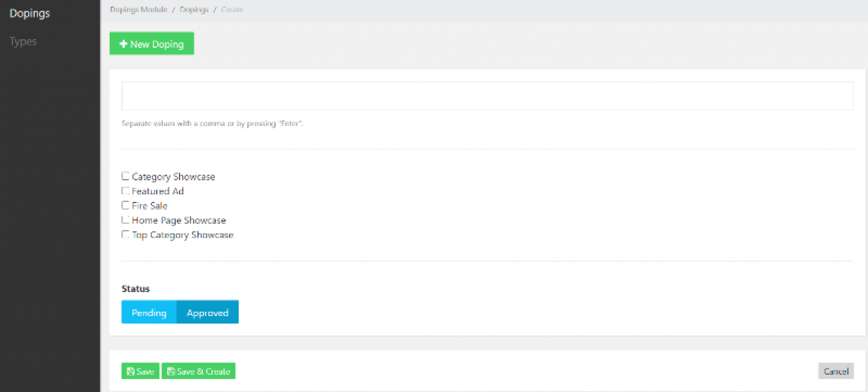Screen dimensions: 868x392
Task: Tick the Featured Ad checkbox
Action: (125, 191)
